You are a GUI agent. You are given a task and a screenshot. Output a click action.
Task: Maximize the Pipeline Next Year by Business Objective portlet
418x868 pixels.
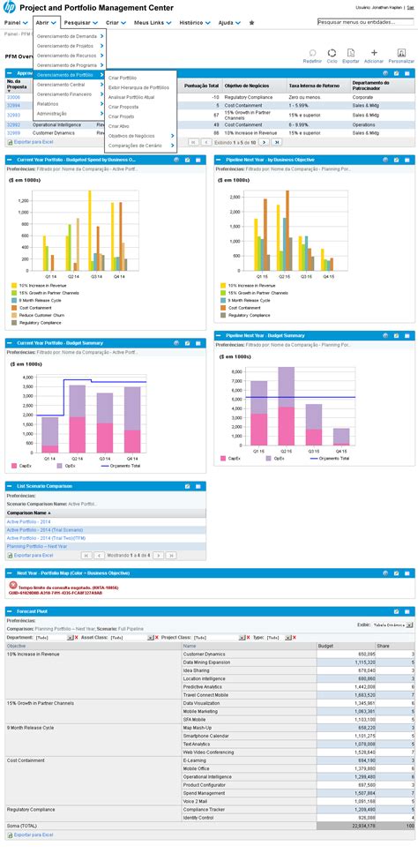(407, 160)
